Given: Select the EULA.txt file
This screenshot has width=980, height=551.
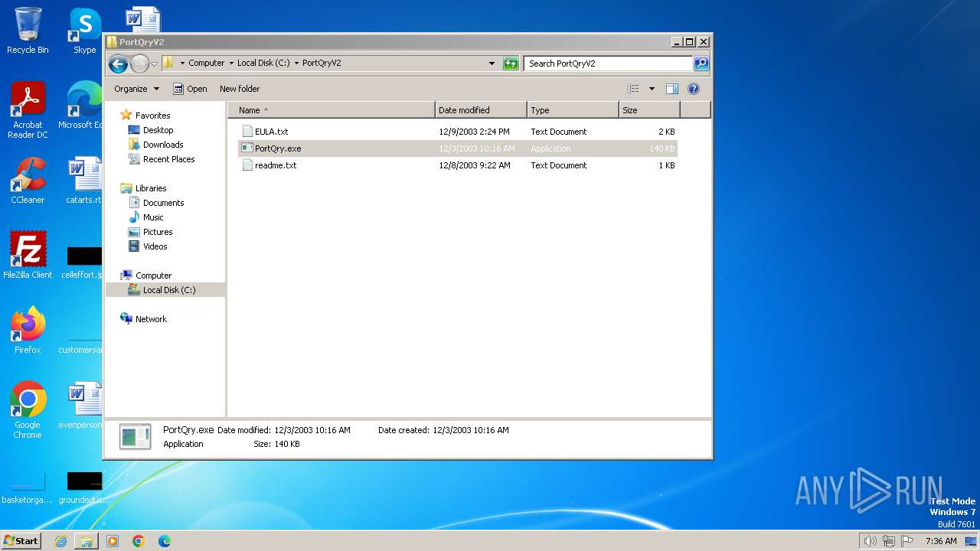Looking at the screenshot, I should 458,132.
